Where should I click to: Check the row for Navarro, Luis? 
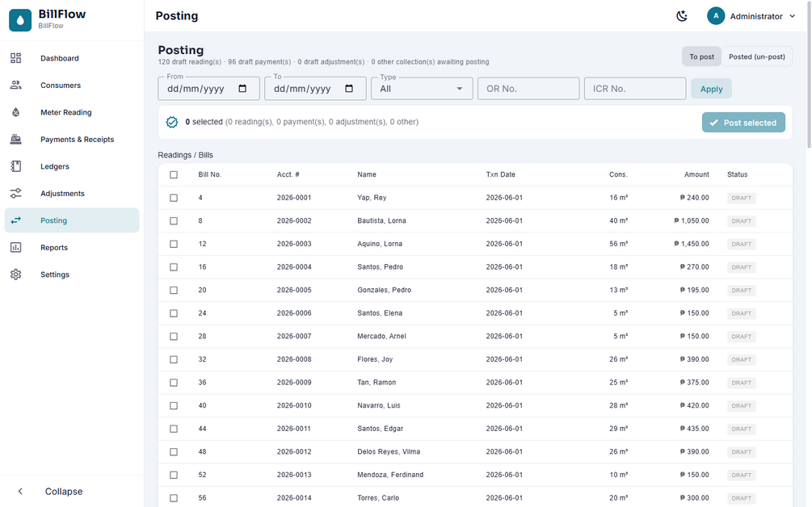coord(174,405)
